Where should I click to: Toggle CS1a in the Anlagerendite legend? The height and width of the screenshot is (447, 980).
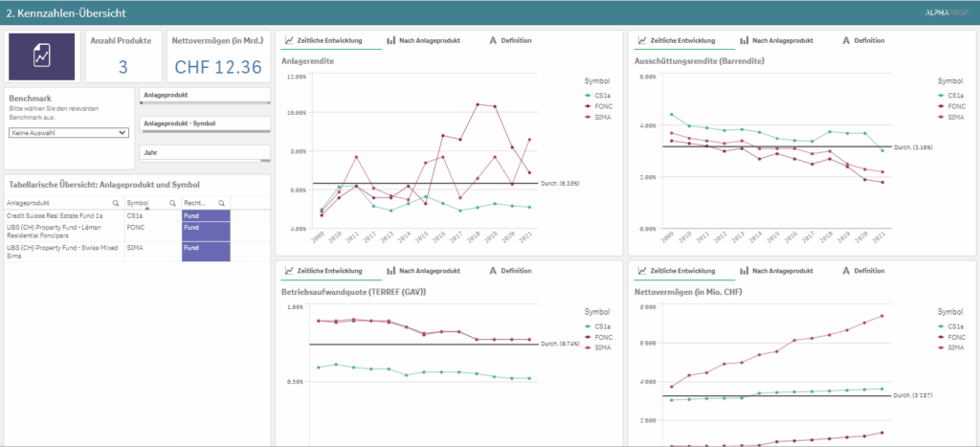pos(599,96)
